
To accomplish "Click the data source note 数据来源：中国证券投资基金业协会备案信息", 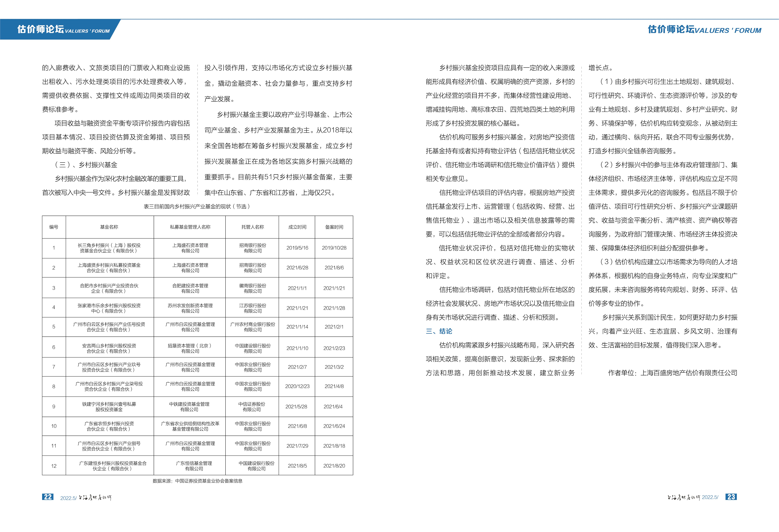I will tap(197, 481).
